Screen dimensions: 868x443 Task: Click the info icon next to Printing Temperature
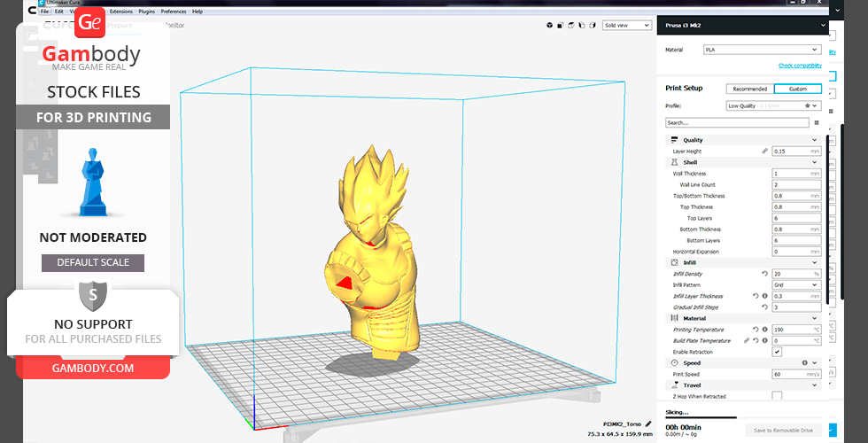(x=764, y=330)
